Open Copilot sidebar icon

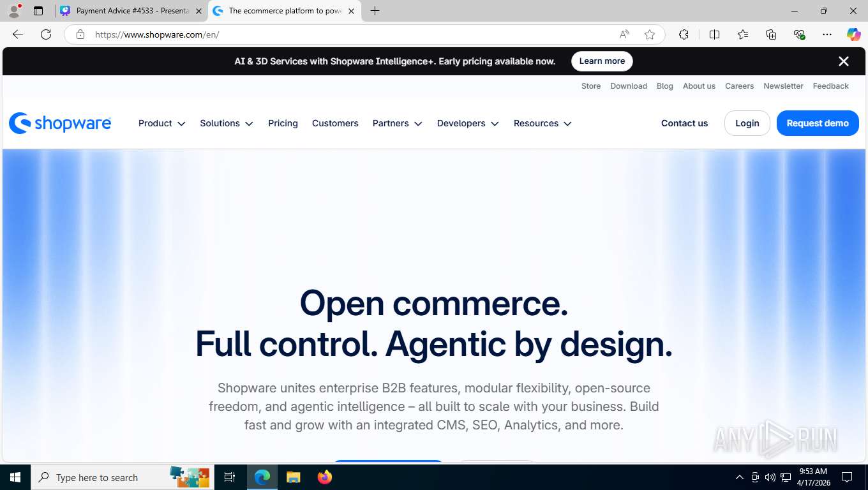coord(854,34)
